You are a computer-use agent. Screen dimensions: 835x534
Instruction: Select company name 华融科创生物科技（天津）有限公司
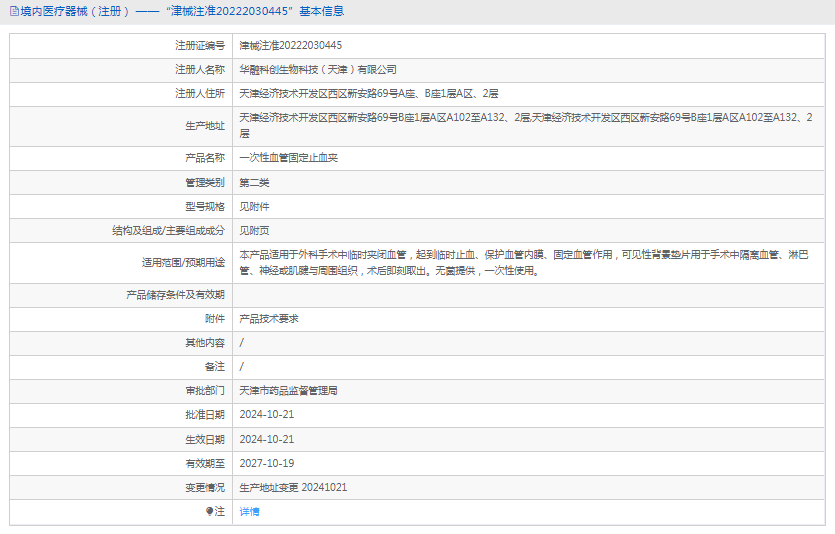pyautogui.click(x=318, y=70)
